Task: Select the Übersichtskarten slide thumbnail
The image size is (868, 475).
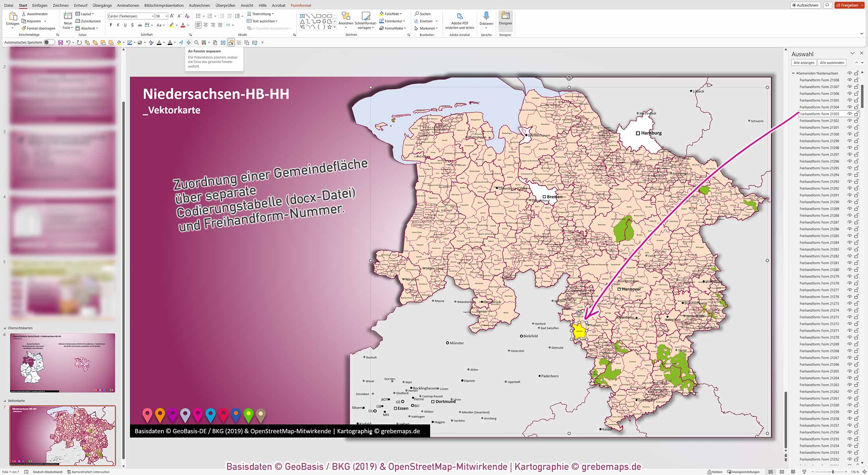Action: click(x=62, y=363)
